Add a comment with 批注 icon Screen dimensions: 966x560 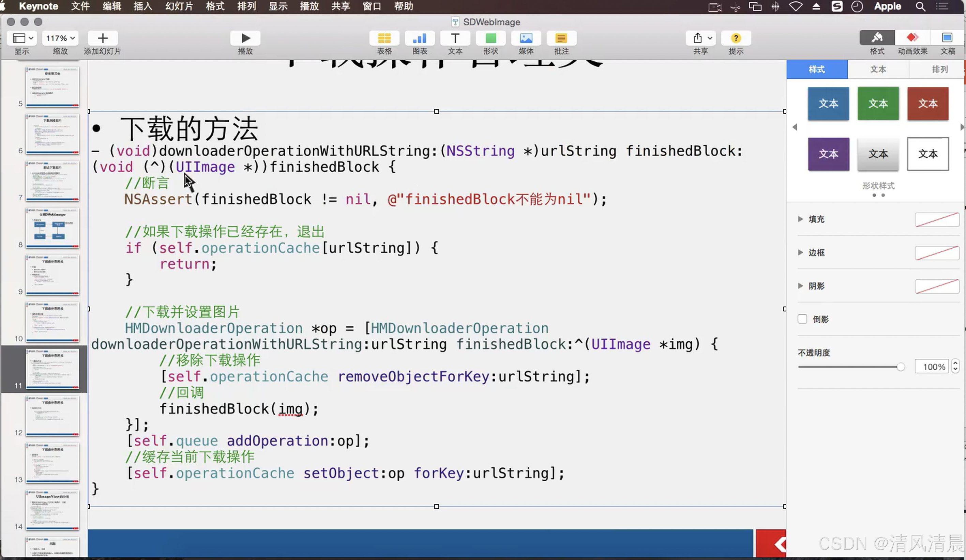pyautogui.click(x=561, y=38)
